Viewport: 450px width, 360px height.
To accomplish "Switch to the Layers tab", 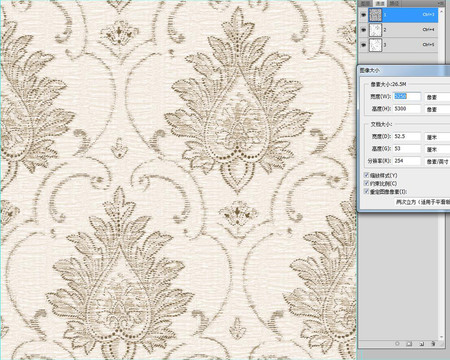I will [x=366, y=3].
